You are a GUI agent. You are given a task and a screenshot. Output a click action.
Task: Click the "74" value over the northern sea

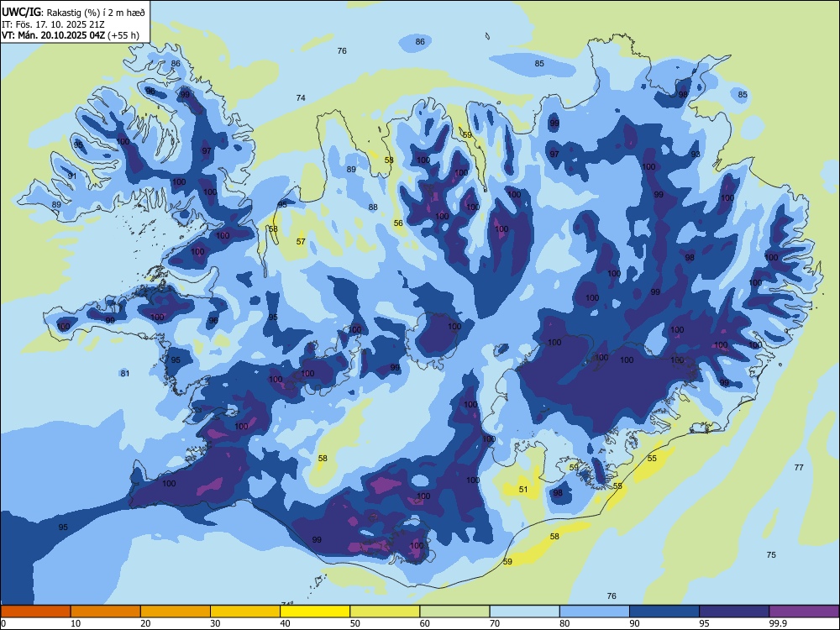[301, 97]
